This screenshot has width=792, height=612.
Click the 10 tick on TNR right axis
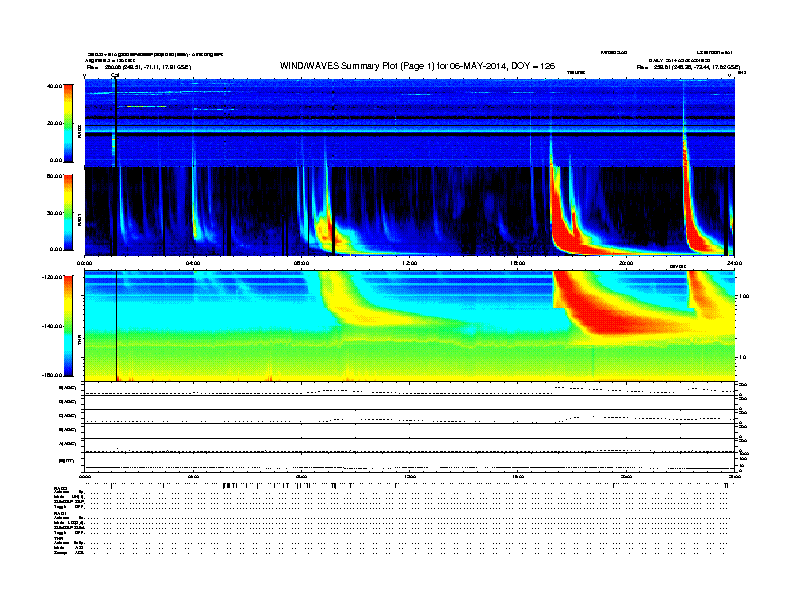click(745, 357)
